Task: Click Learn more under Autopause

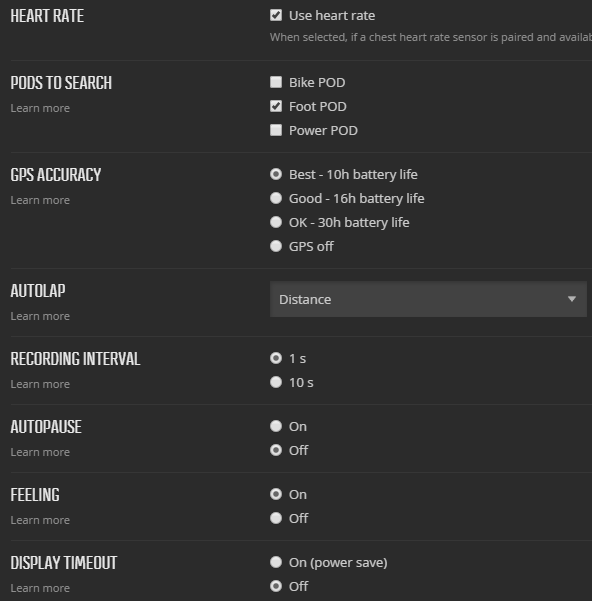Action: click(40, 452)
